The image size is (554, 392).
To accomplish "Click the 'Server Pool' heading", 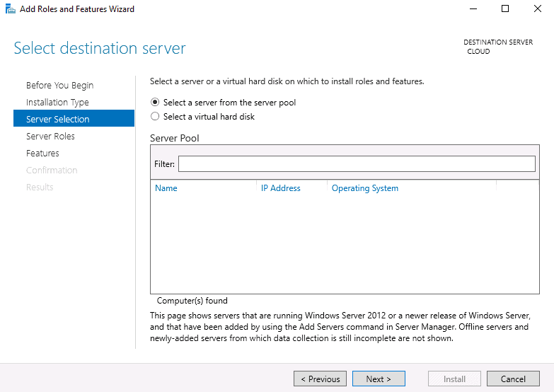I will (175, 138).
